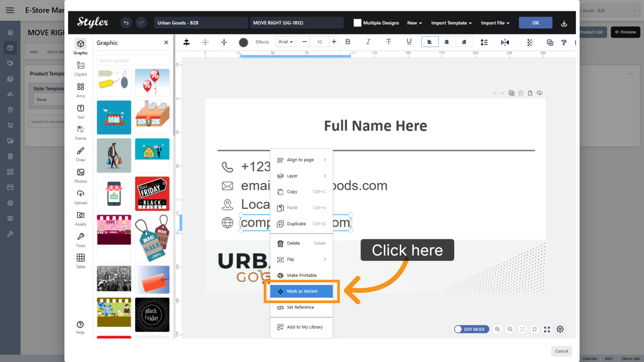
Task: Insert a Table from sidebar
Action: pyautogui.click(x=80, y=261)
